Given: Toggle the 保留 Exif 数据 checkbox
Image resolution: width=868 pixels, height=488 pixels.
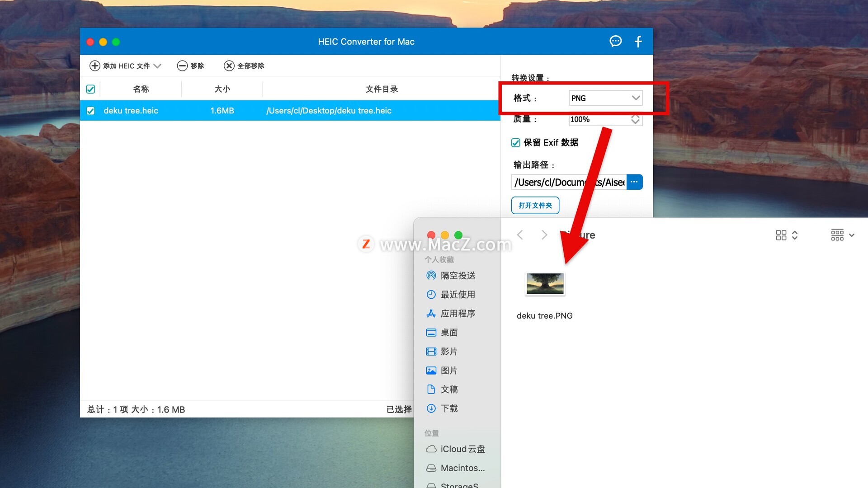Looking at the screenshot, I should (x=515, y=143).
